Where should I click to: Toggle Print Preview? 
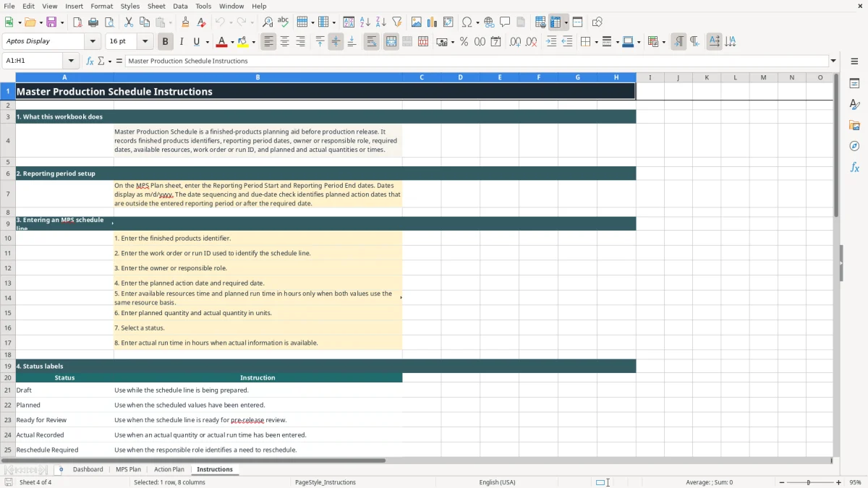tap(109, 22)
